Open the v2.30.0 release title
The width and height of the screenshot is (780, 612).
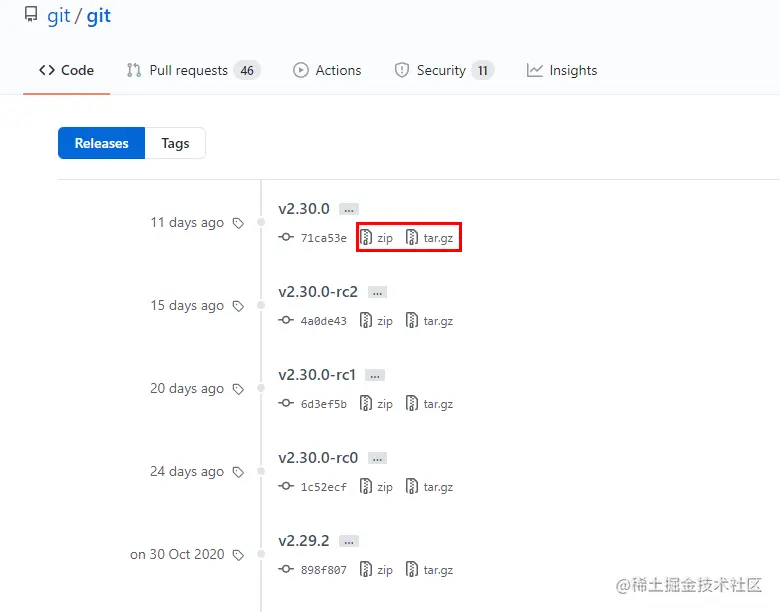[304, 208]
